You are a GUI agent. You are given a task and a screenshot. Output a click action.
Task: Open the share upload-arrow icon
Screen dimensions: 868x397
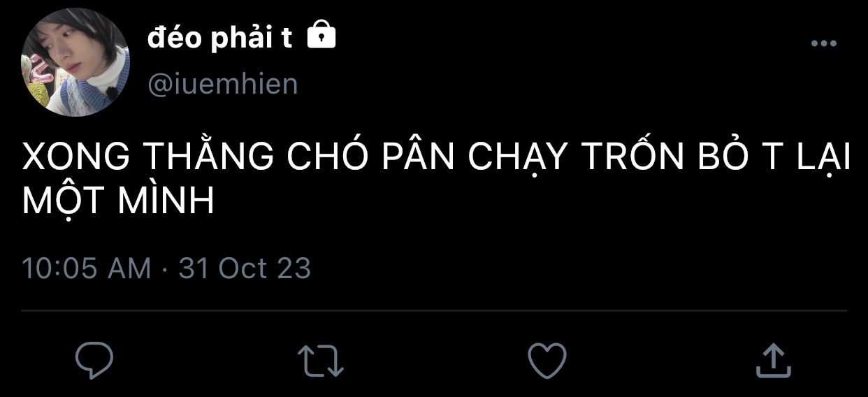[x=773, y=359]
